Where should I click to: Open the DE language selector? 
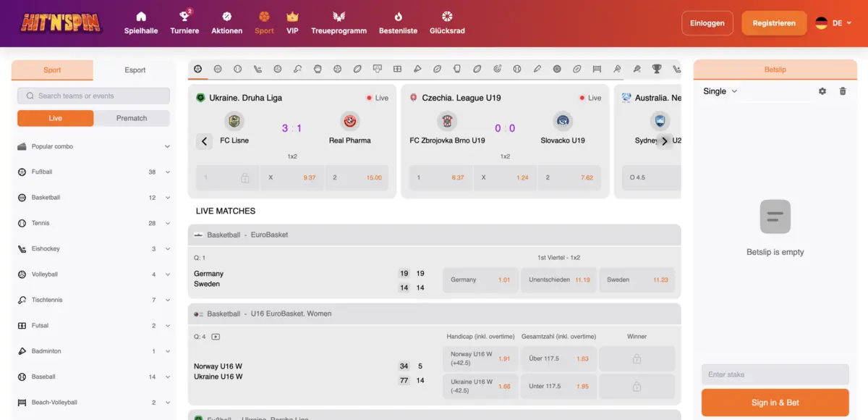tap(833, 23)
